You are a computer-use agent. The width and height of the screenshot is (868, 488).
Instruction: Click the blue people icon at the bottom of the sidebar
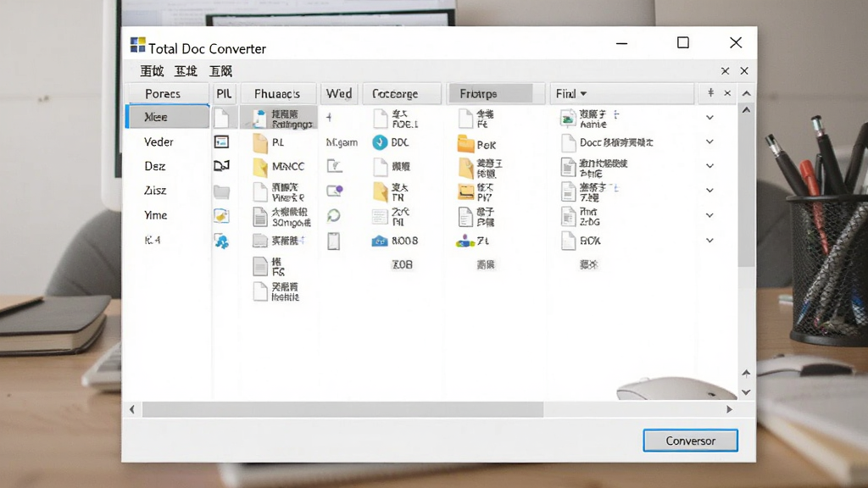point(221,241)
